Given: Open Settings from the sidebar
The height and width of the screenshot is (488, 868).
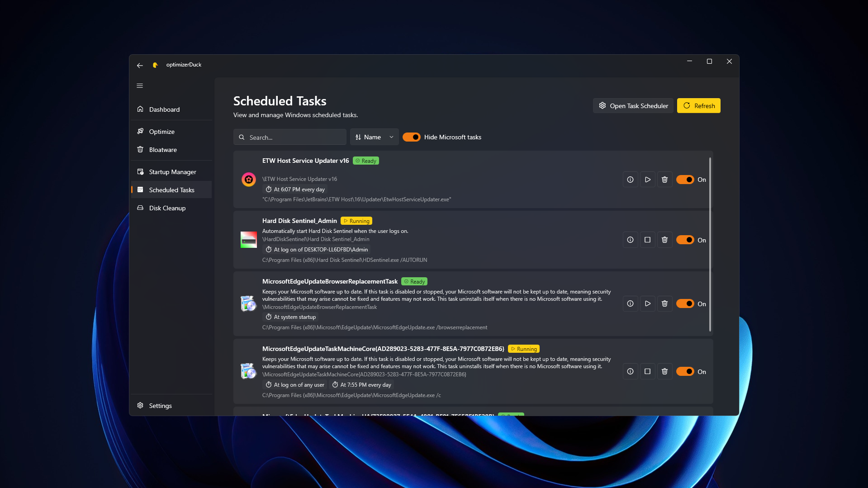Looking at the screenshot, I should pos(171,406).
